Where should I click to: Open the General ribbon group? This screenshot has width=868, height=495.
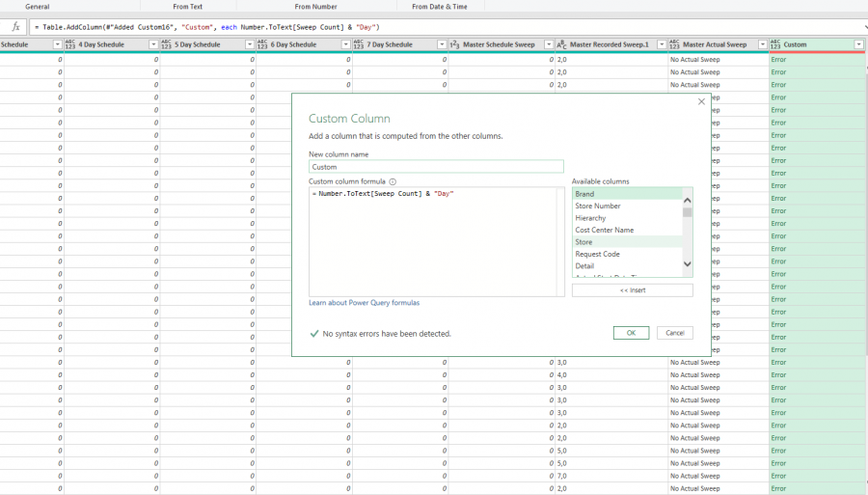37,7
